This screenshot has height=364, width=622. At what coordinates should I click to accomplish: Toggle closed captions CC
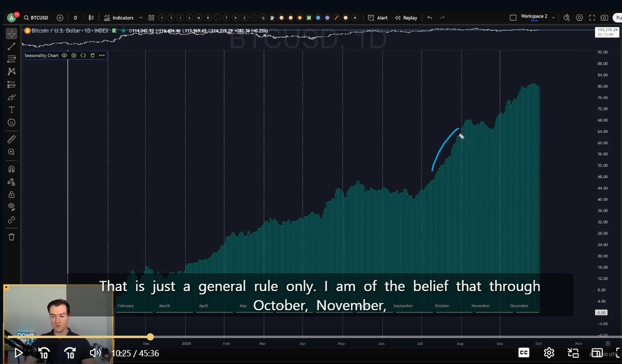click(524, 353)
